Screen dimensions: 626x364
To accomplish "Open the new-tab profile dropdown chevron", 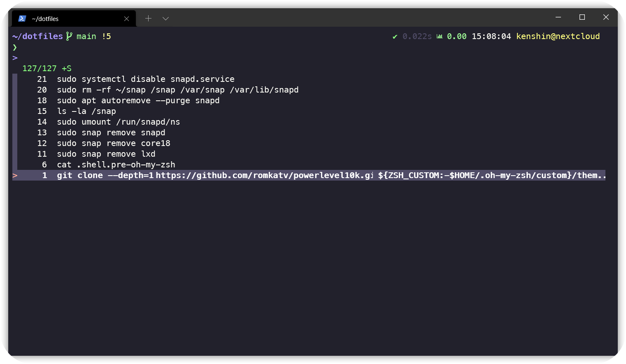I will 165,19.
